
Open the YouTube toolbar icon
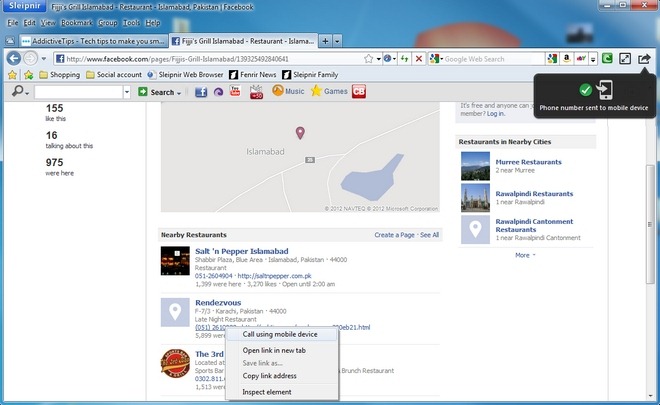(x=235, y=91)
